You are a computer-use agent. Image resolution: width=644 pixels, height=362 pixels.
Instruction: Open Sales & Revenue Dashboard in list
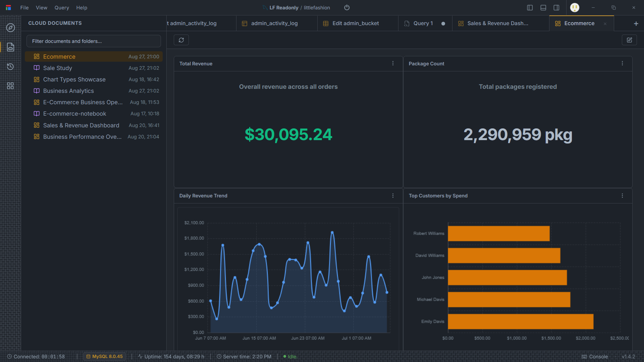[94, 125]
